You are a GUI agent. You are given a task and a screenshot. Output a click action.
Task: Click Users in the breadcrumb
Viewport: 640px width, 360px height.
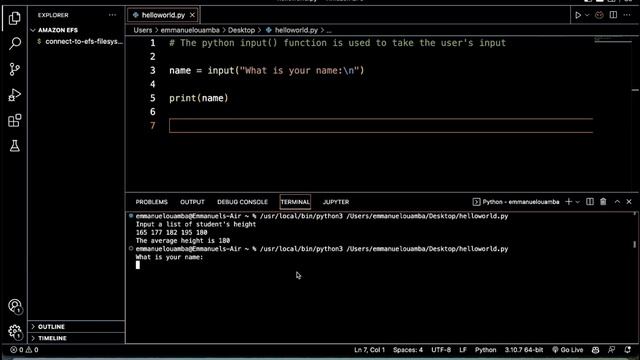click(x=142, y=30)
